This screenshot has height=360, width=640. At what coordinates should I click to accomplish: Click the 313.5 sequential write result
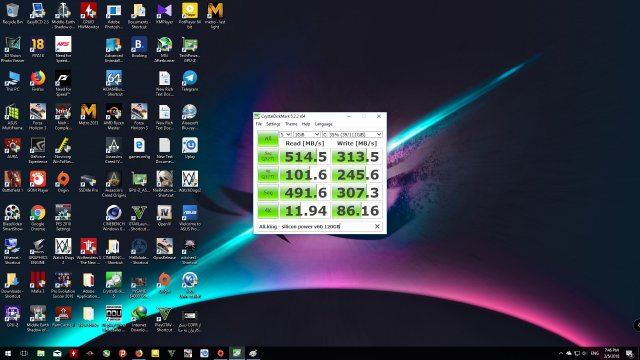coord(357,157)
